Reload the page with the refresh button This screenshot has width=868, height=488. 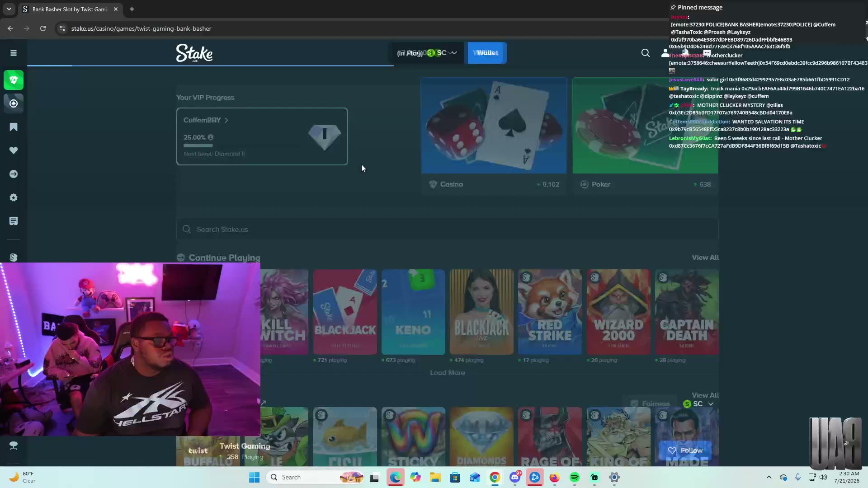point(43,28)
